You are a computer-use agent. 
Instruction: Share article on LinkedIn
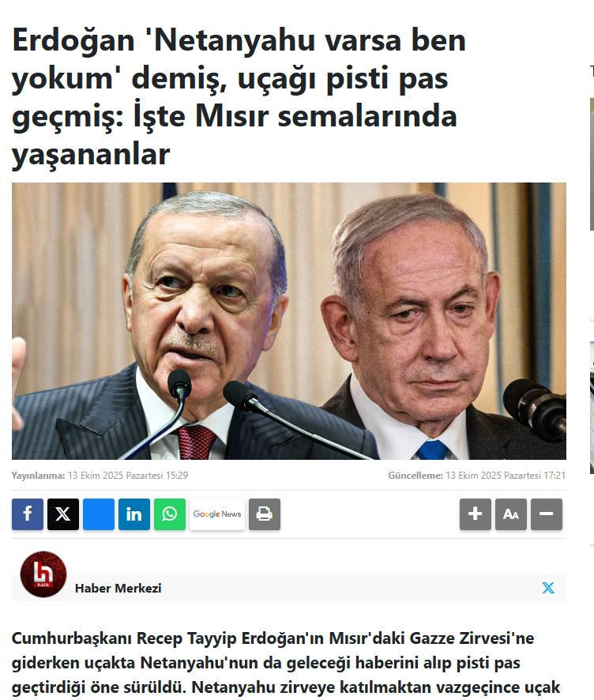pos(134,514)
